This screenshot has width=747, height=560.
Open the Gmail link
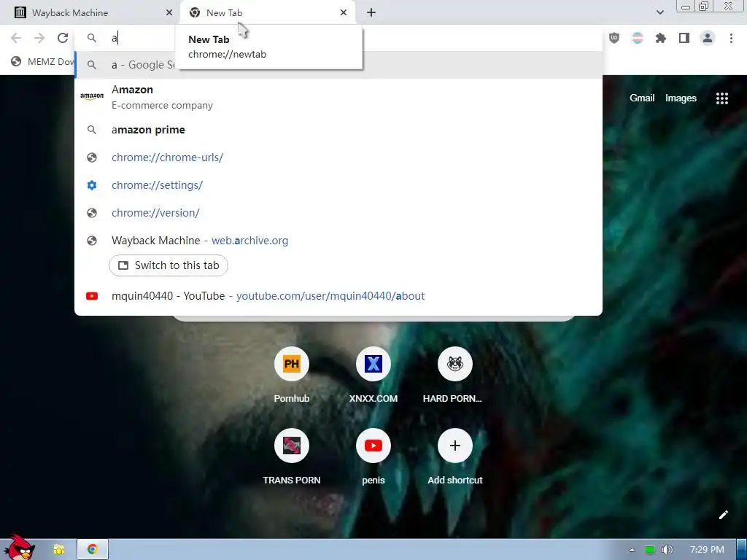(x=642, y=98)
